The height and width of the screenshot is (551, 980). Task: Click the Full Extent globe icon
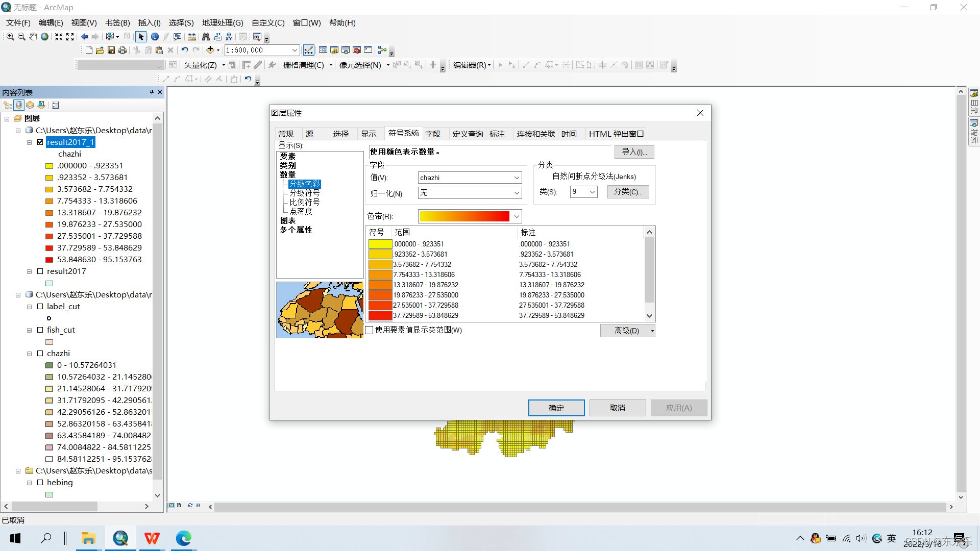[x=45, y=37]
